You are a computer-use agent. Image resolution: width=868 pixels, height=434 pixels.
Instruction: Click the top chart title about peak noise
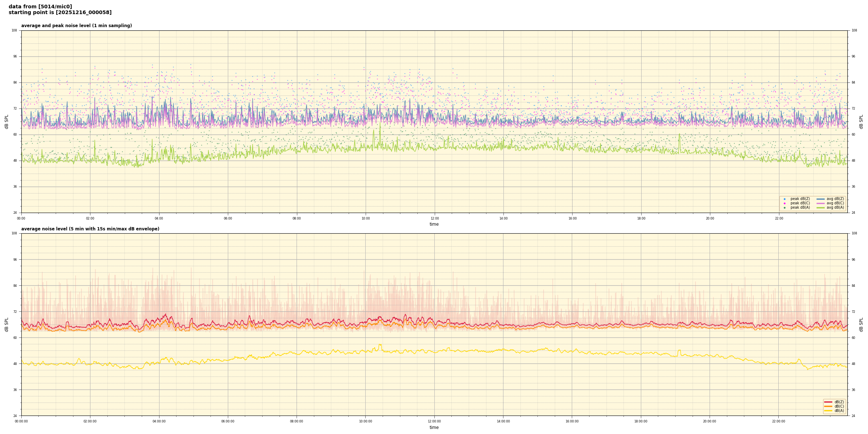pyautogui.click(x=76, y=26)
